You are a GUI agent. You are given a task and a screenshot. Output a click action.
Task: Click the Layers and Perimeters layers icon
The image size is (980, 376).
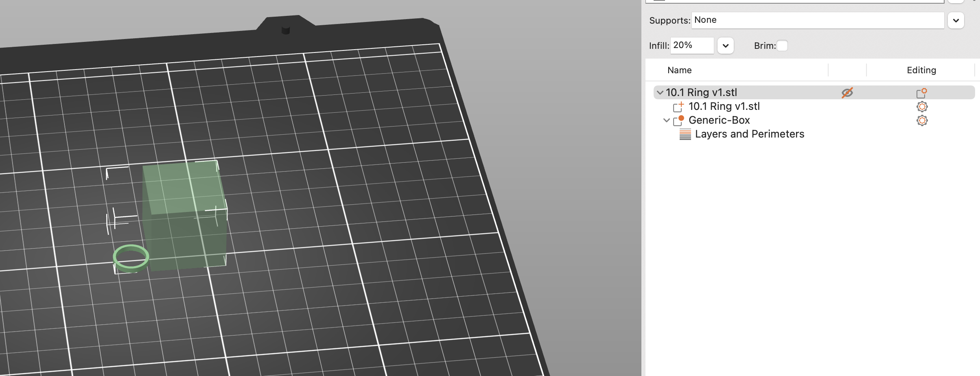click(685, 133)
